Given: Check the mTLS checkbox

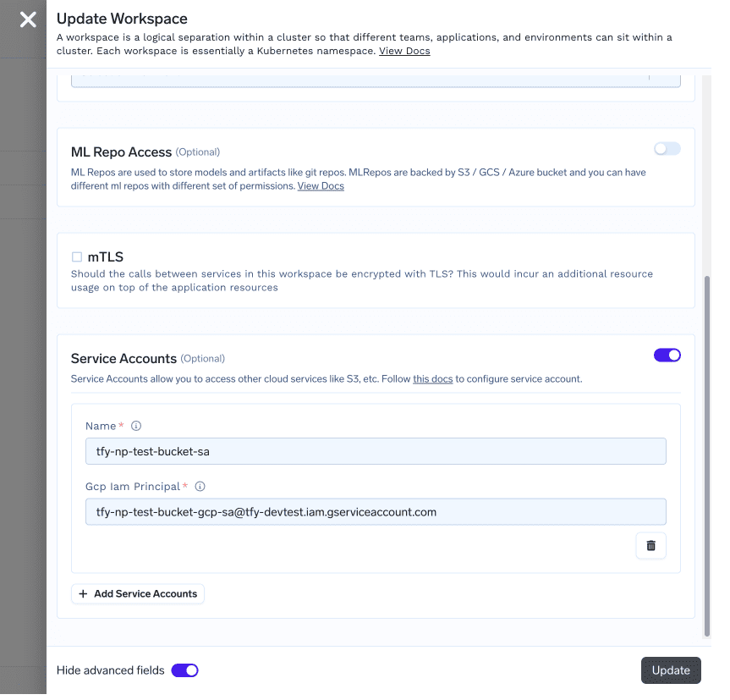Looking at the screenshot, I should (77, 259).
